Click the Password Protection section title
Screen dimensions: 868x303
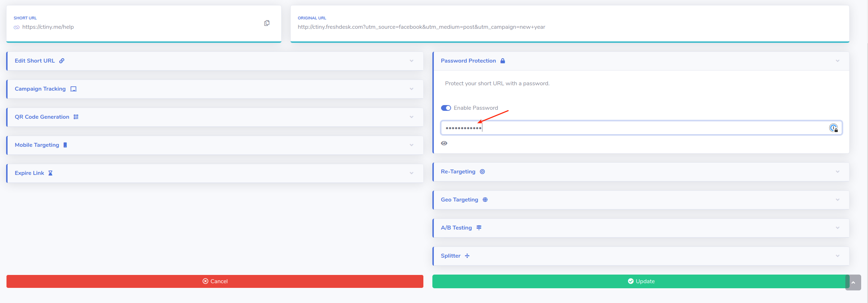coord(468,61)
